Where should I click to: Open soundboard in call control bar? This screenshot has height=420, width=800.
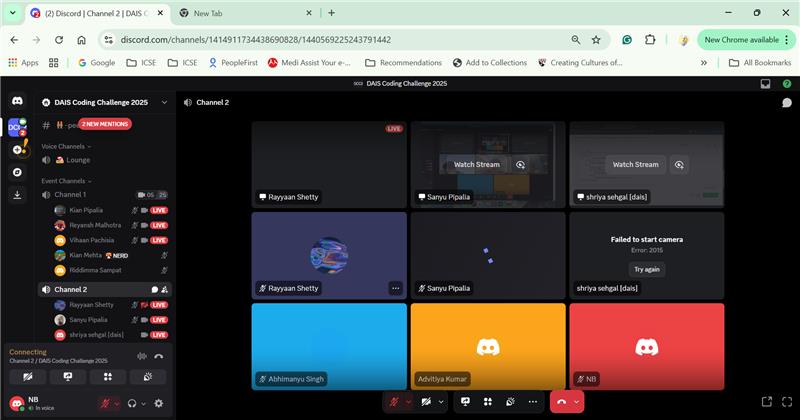pos(510,402)
